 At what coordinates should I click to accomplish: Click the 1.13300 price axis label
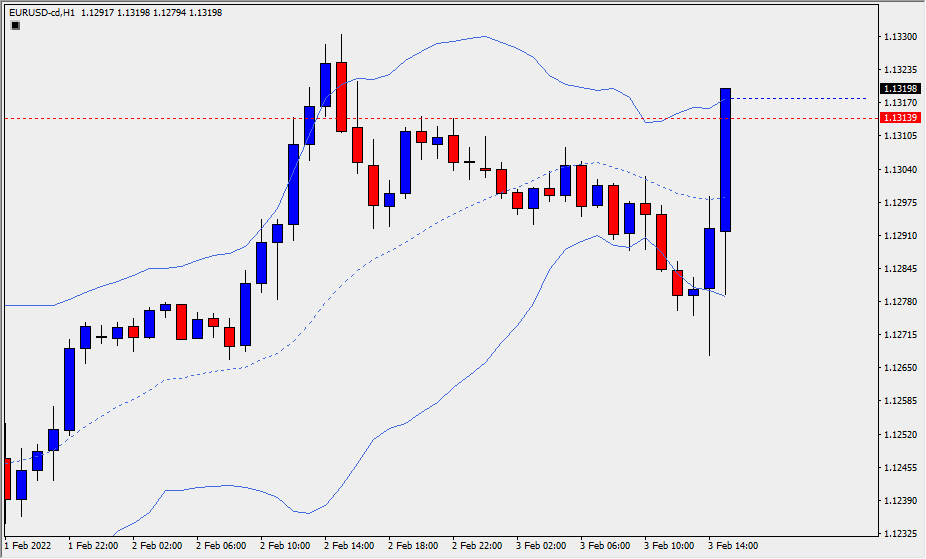click(x=901, y=36)
